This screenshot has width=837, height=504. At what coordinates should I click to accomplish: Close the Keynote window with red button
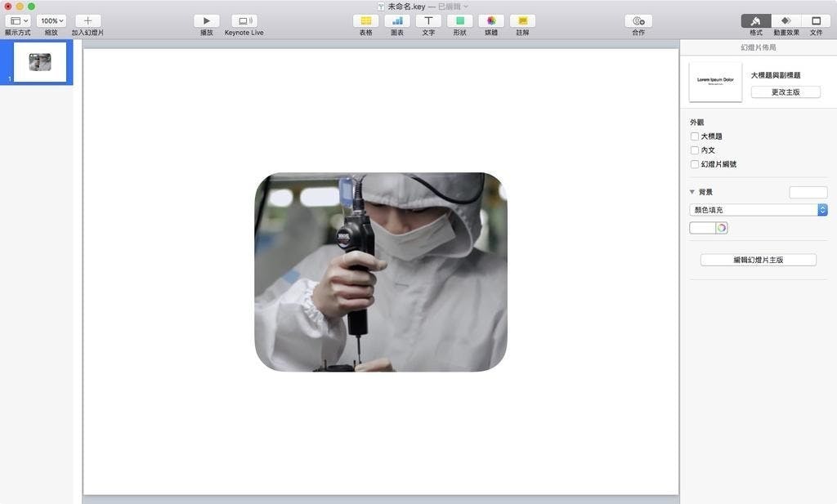pos(8,7)
